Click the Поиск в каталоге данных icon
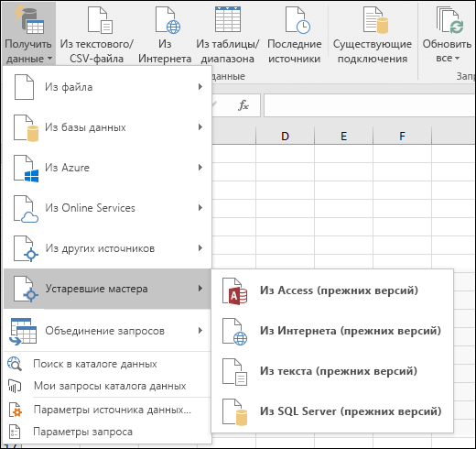 point(15,364)
